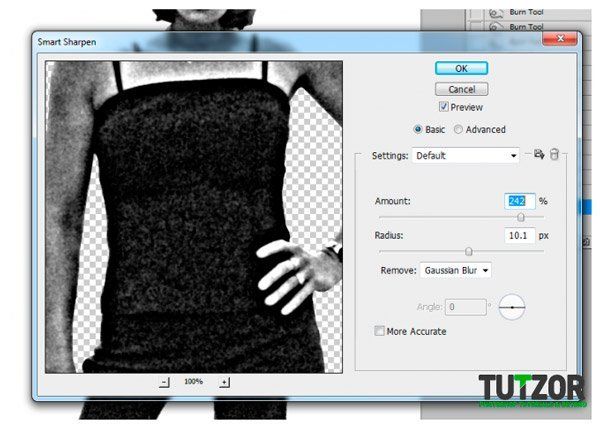The height and width of the screenshot is (428, 600).
Task: Close the Smart Sharpen dialog
Action: click(x=560, y=39)
